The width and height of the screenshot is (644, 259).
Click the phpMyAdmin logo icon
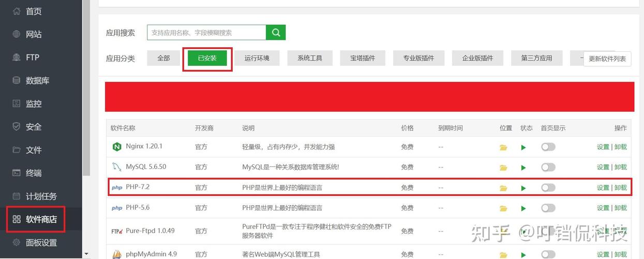click(x=117, y=254)
